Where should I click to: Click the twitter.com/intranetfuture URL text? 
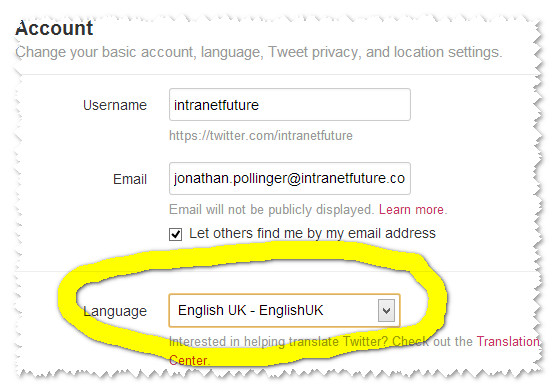click(261, 136)
